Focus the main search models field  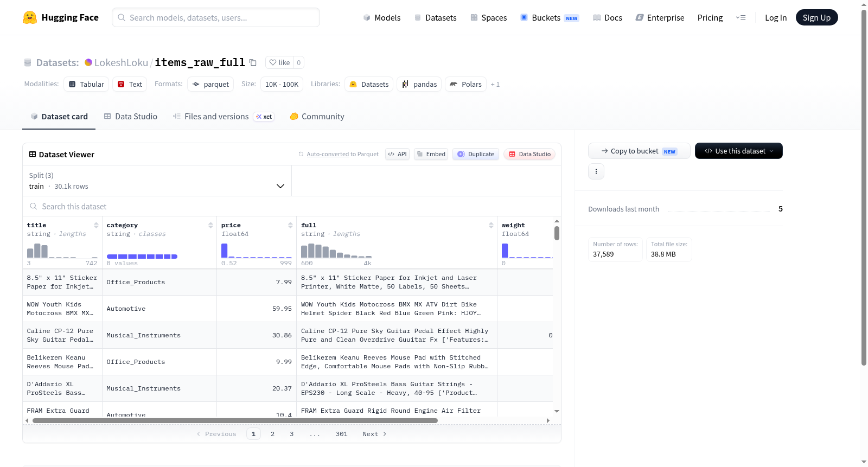pos(216,17)
